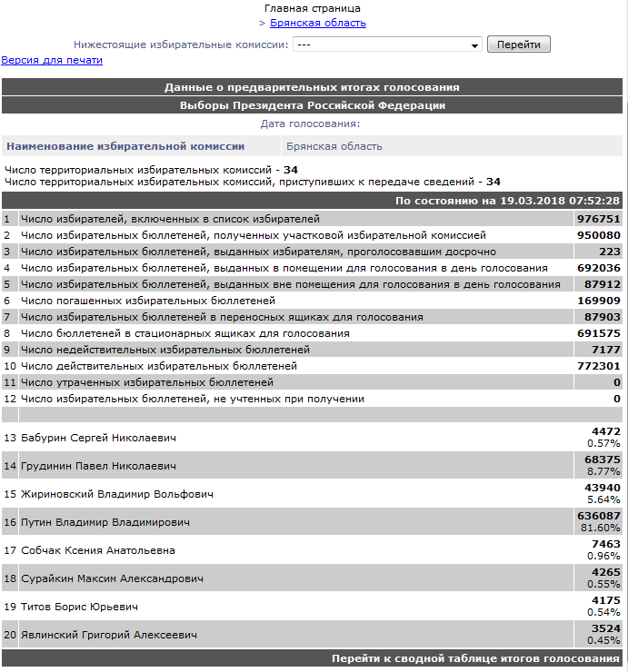Screen dimensions: 628x672
Task: Open the Версия для печати link
Action: click(x=52, y=60)
